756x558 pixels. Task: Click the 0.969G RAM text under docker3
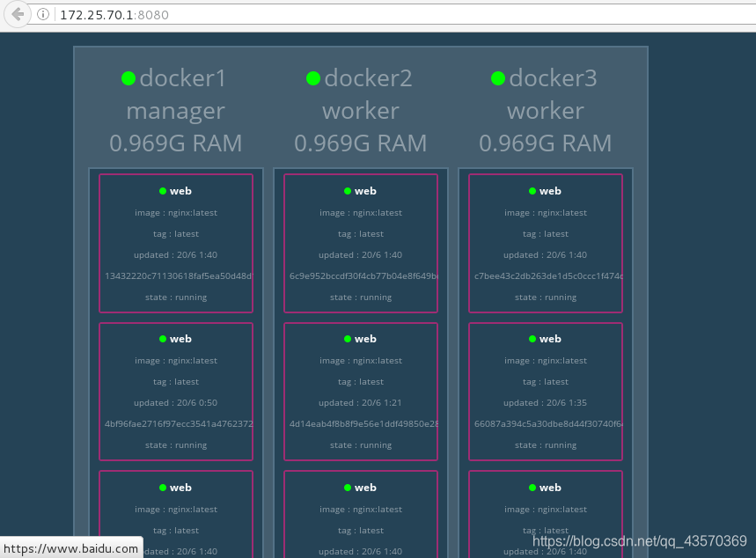point(546,143)
